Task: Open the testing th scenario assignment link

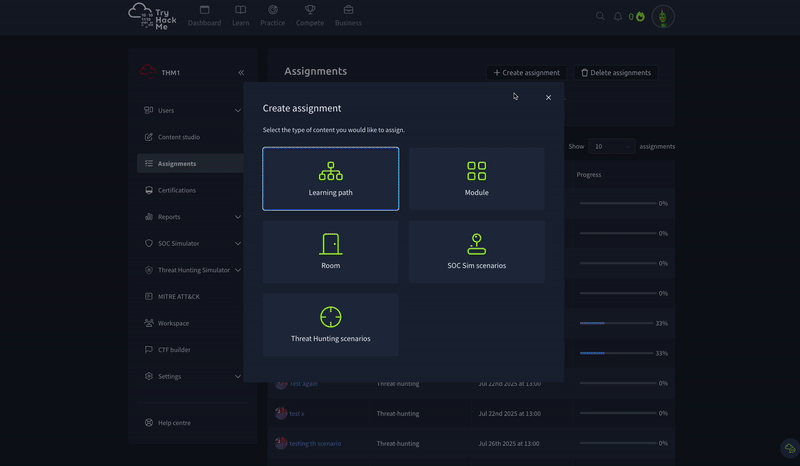Action: tap(315, 443)
